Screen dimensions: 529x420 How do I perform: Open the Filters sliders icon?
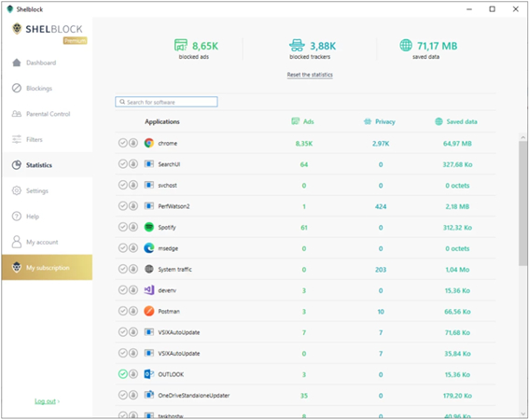17,139
